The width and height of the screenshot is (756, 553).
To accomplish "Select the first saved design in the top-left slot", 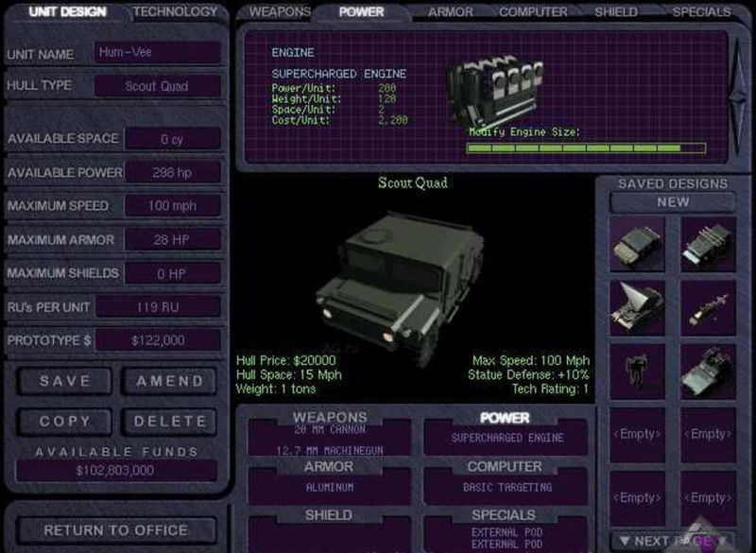I will click(x=637, y=244).
